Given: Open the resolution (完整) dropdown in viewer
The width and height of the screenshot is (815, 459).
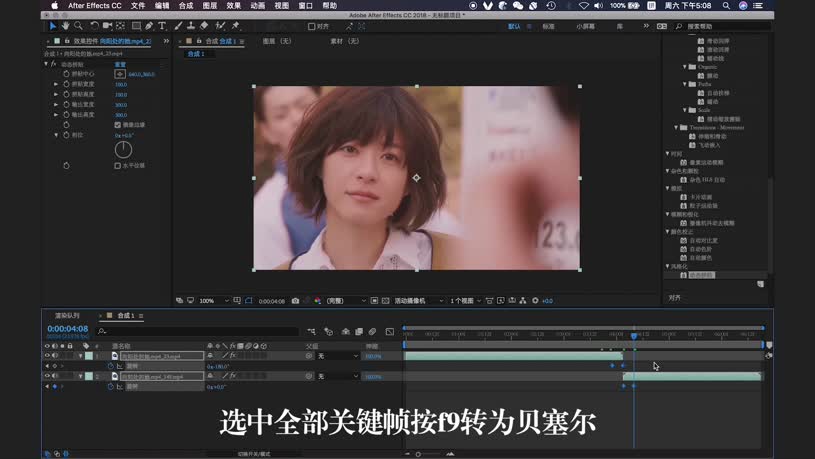Looking at the screenshot, I should tap(346, 300).
